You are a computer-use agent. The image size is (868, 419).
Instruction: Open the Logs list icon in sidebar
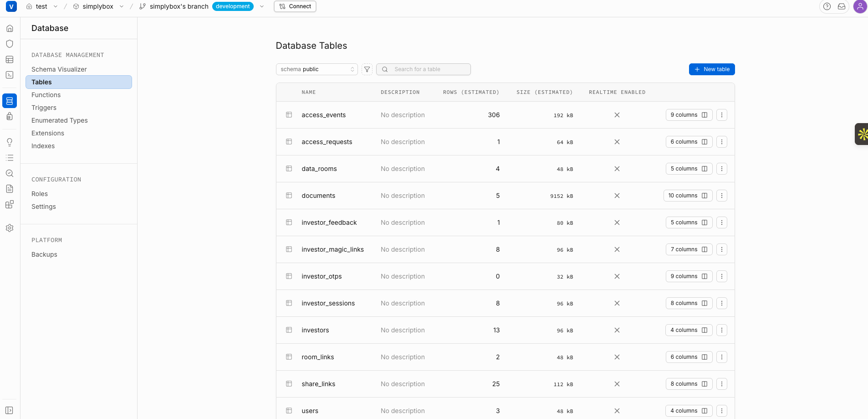10,158
